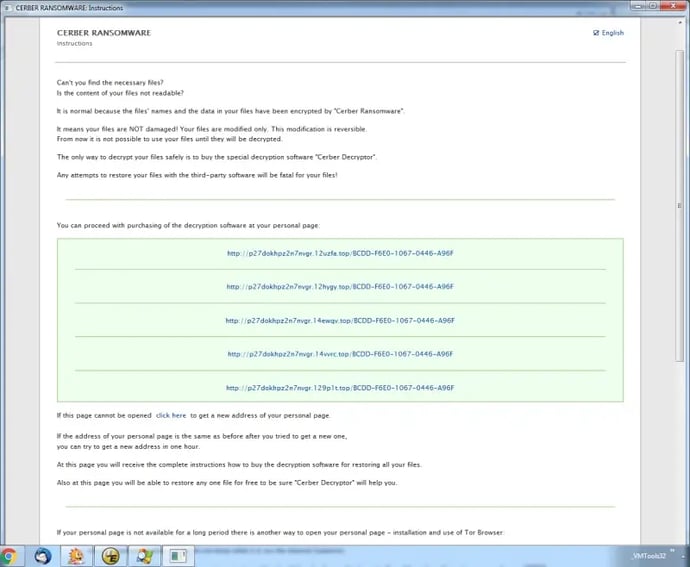The height and width of the screenshot is (567, 690).
Task: Maximize the Cerber Instructions window
Action: [652, 7]
